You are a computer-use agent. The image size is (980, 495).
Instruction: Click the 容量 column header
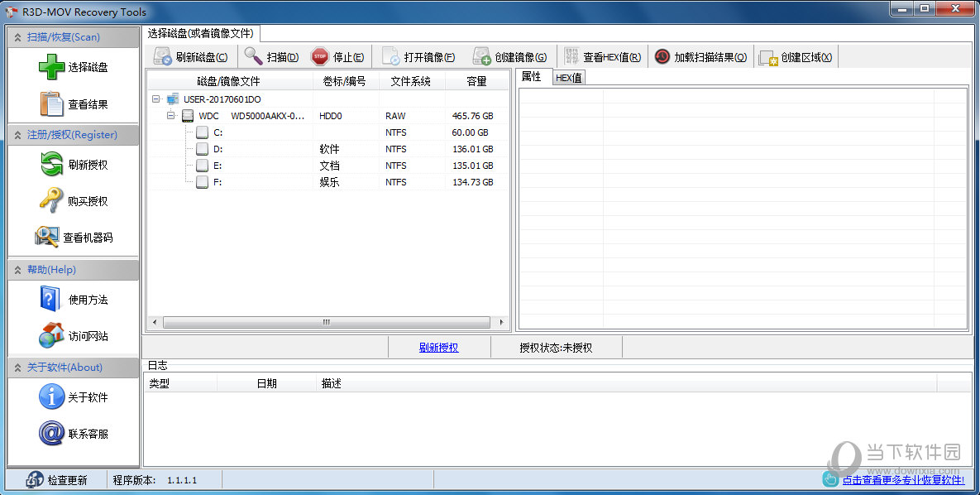point(477,81)
